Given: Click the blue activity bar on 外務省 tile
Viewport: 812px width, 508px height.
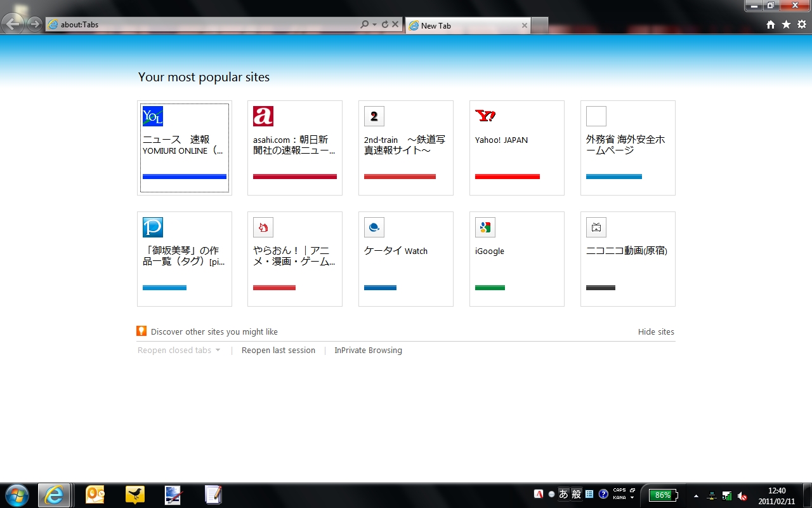Looking at the screenshot, I should 614,177.
